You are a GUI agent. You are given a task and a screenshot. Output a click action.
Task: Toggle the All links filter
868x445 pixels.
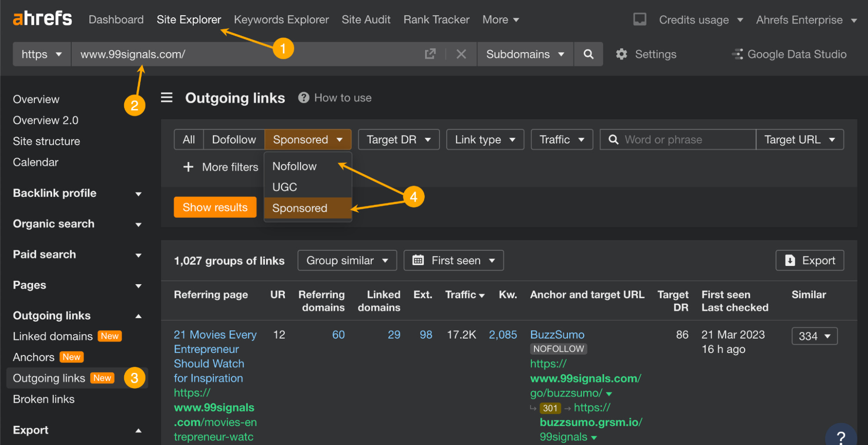(x=188, y=139)
